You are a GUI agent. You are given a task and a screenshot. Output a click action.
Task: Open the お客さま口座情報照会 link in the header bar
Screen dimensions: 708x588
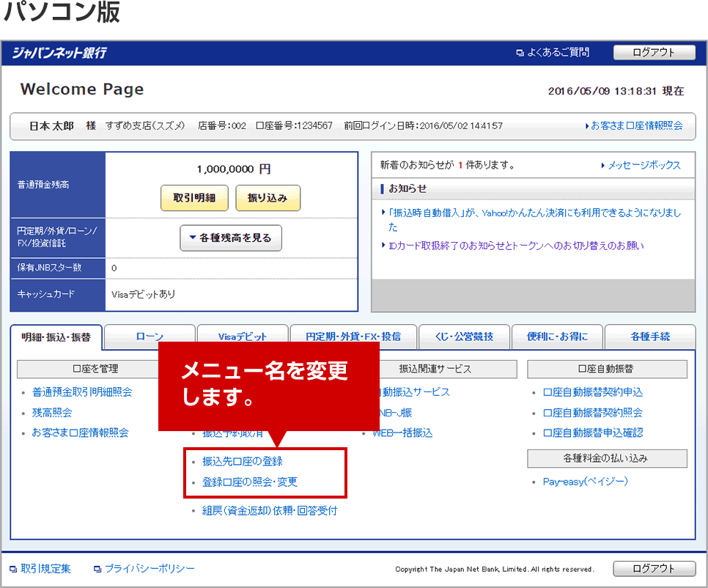click(636, 125)
